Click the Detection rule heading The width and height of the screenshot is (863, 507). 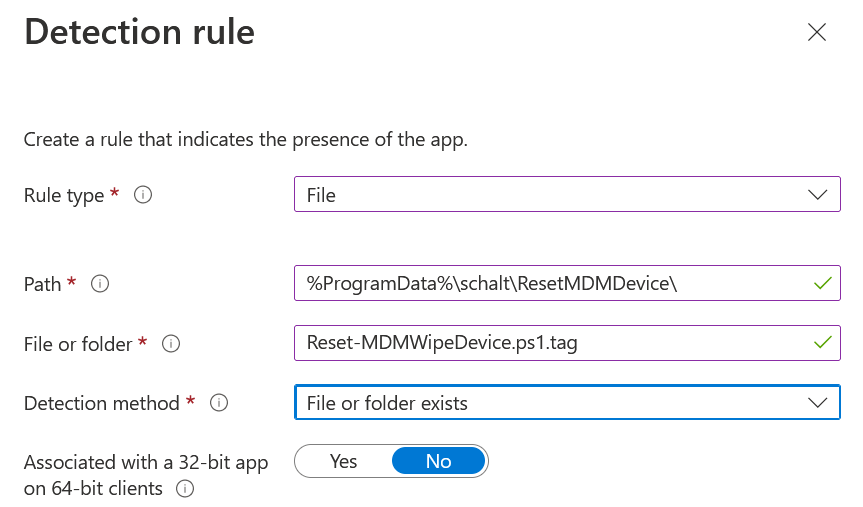[x=139, y=32]
